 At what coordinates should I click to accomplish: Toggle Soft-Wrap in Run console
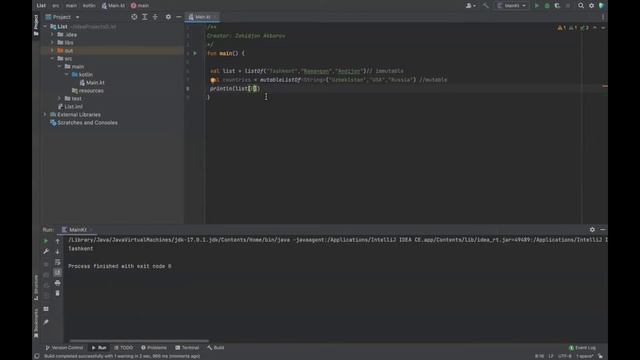pos(58,262)
